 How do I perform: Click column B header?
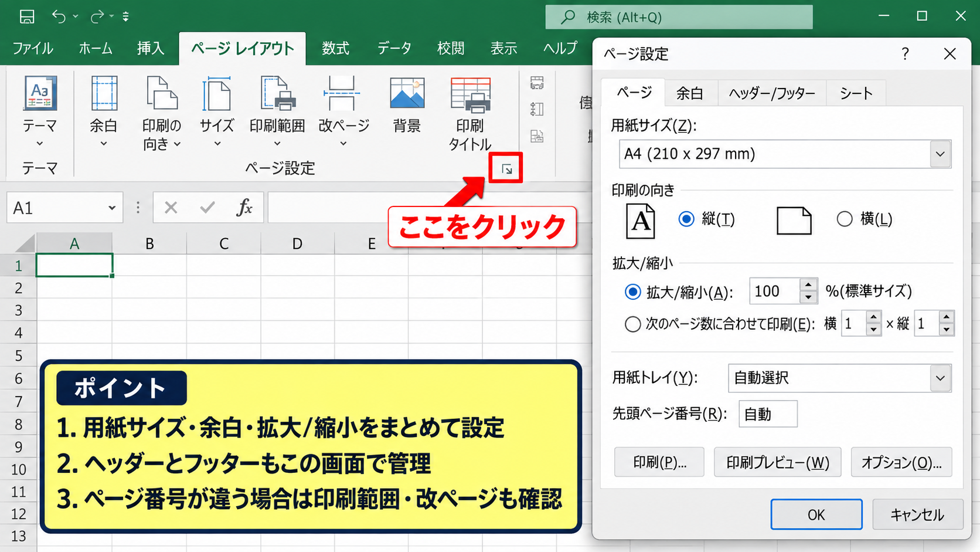tap(149, 243)
